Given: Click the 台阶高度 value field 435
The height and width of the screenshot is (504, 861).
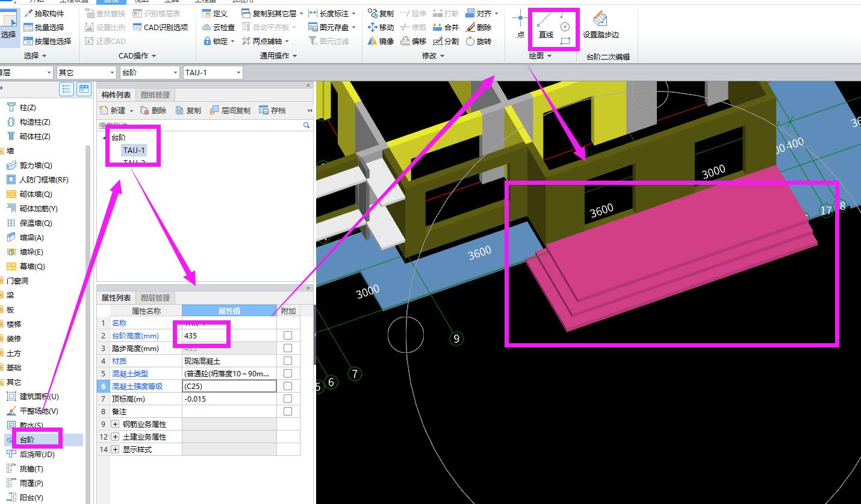Looking at the screenshot, I should pyautogui.click(x=229, y=335).
